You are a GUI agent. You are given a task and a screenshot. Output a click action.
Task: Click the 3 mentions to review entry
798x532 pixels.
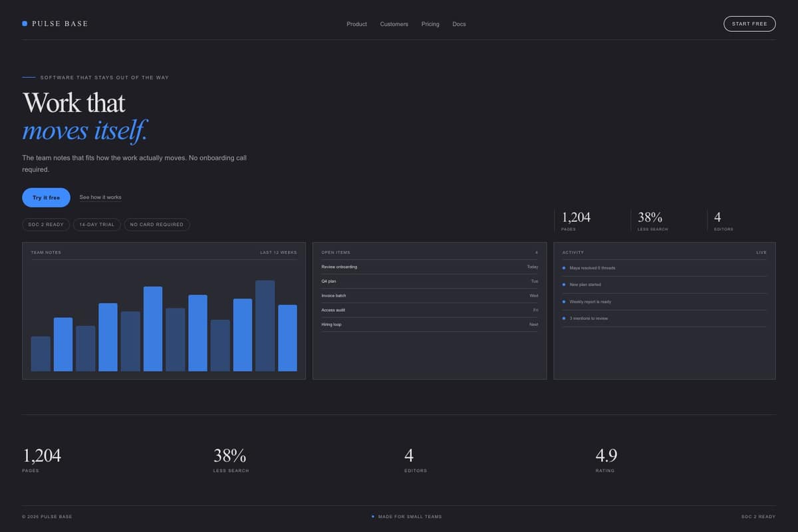(664, 319)
